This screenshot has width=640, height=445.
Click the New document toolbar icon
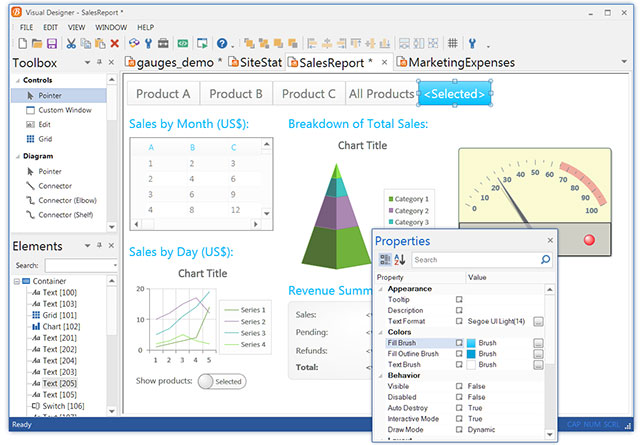pyautogui.click(x=23, y=43)
